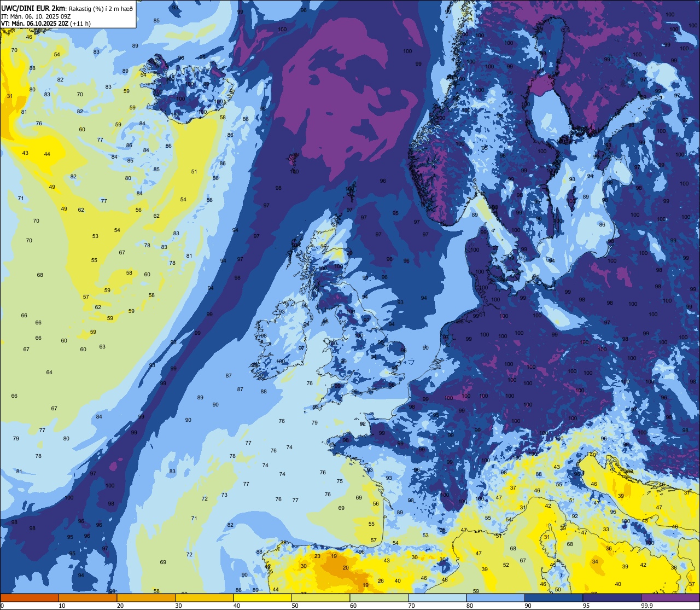Click the "10" colorbar tick label
Image resolution: width=700 pixels, height=610 pixels.
coord(62,605)
